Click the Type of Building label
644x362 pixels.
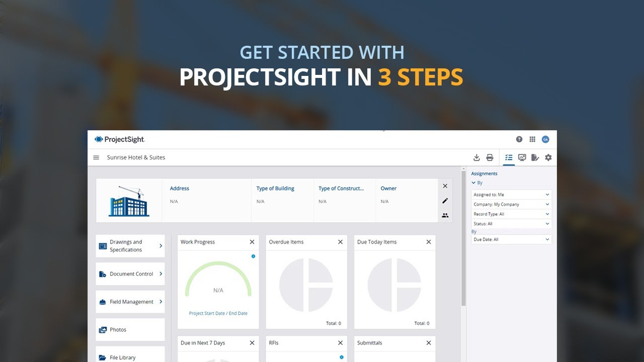pos(275,189)
